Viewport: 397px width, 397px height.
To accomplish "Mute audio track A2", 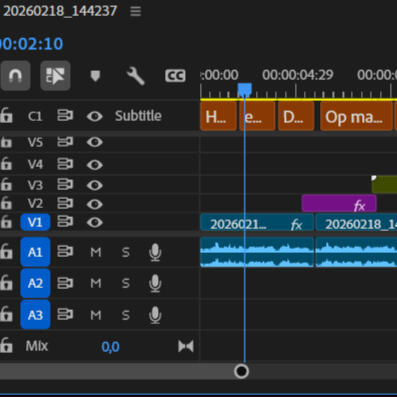I will click(96, 284).
